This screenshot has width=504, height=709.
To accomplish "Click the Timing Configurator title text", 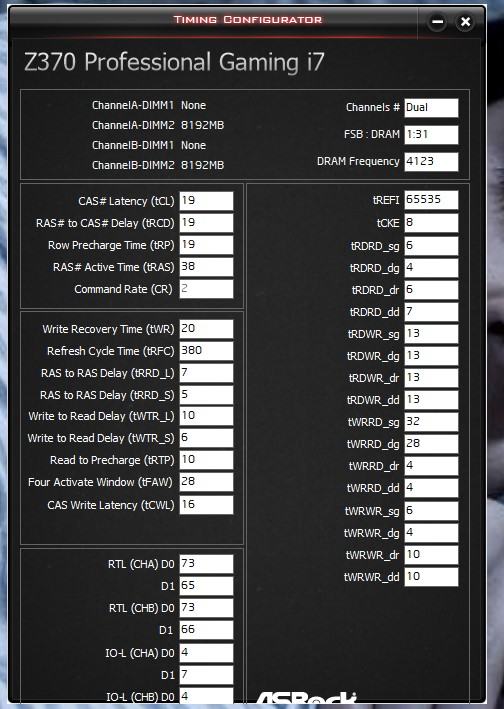I will pyautogui.click(x=248, y=20).
